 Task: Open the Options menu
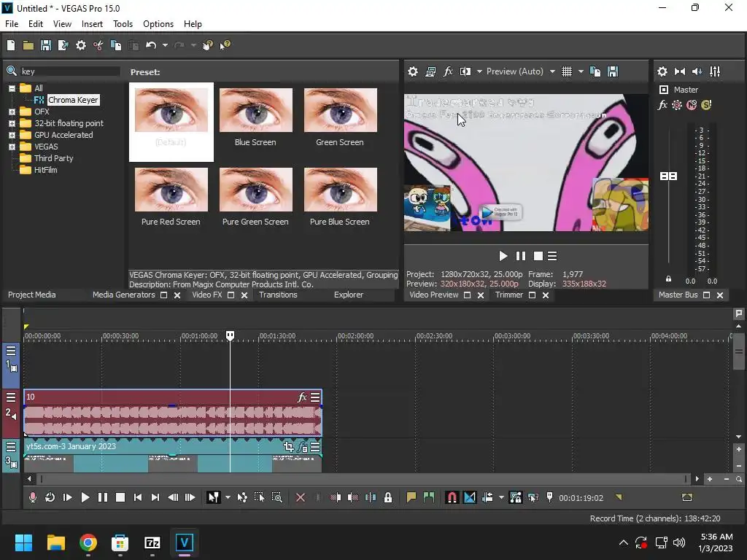[x=158, y=24]
